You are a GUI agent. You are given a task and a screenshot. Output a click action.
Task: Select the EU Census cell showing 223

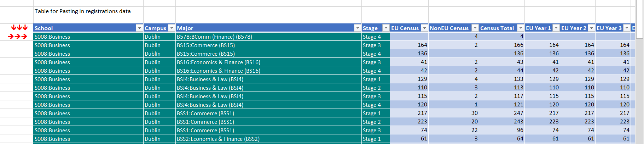[x=422, y=122]
